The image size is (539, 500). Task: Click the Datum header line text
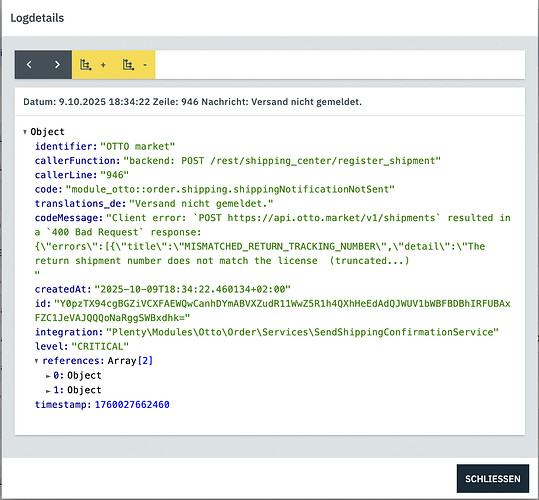click(x=192, y=102)
